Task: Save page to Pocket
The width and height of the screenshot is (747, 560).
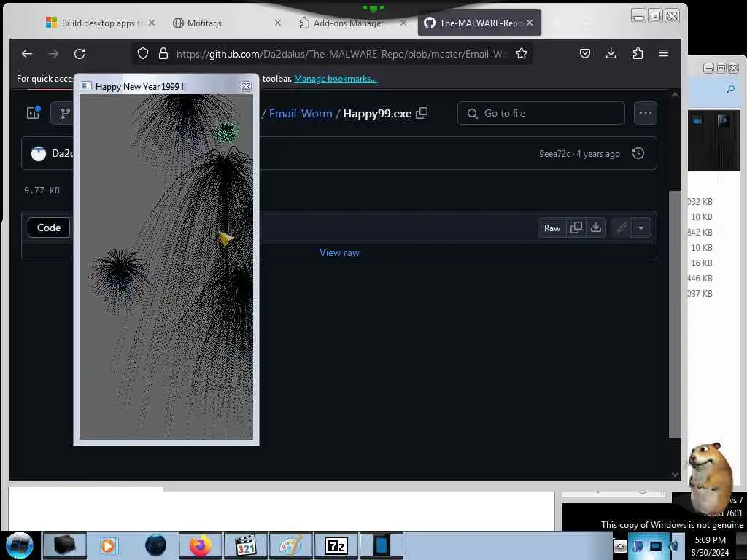Action: (x=585, y=53)
